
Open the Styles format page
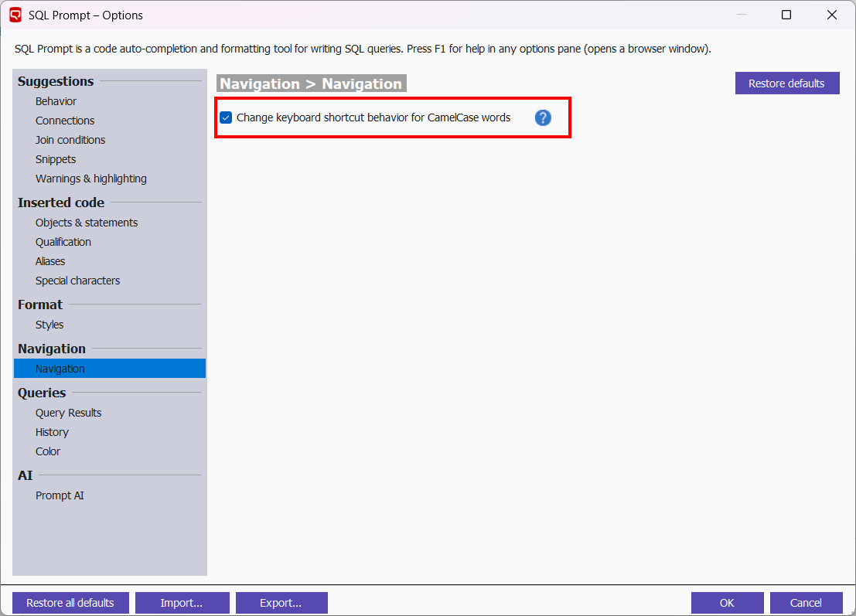[49, 325]
